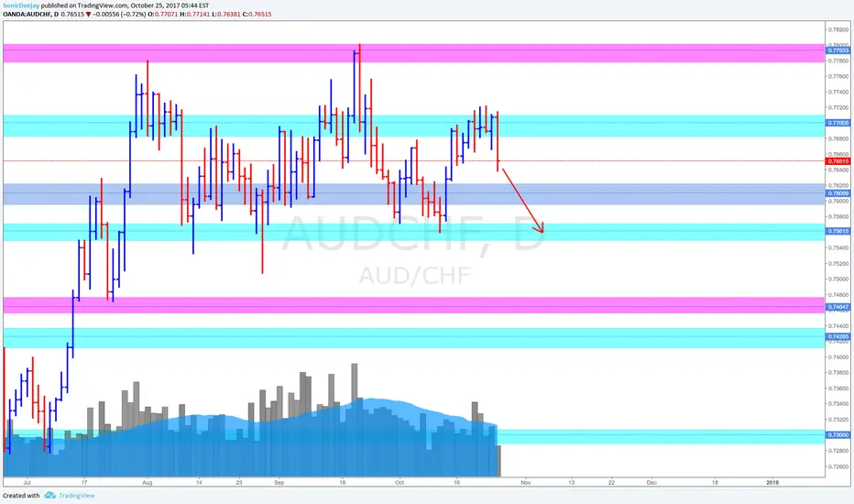Open the TradingView link in the footer
Viewport: 854px width, 504px height.
(x=76, y=495)
